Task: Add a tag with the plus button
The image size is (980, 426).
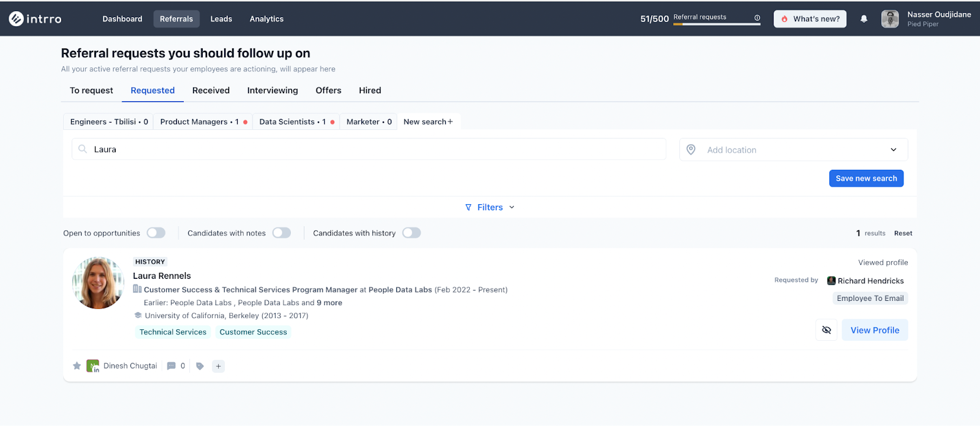Action: coord(219,366)
